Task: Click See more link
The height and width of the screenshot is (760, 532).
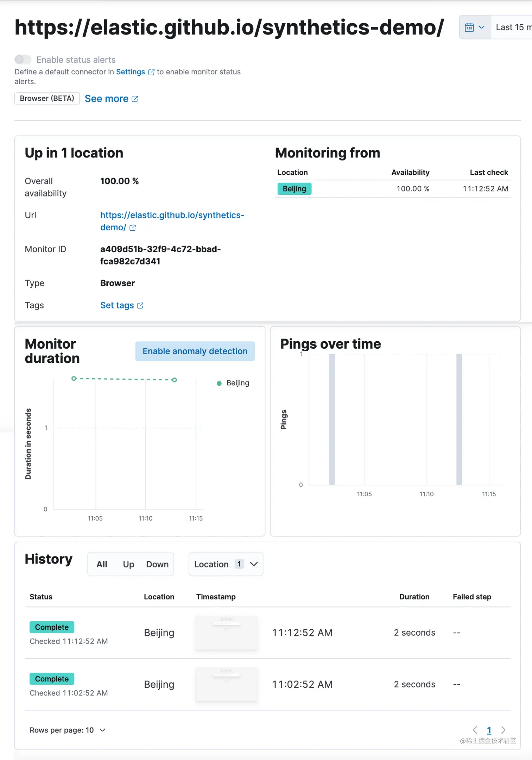Action: click(x=107, y=99)
